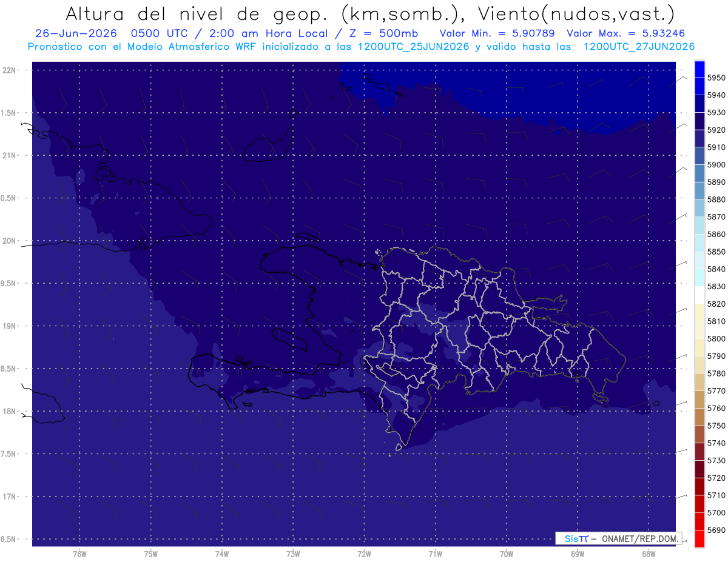Select the tan swatch between 5770 and 5760
The image size is (728, 562).
coord(699,400)
